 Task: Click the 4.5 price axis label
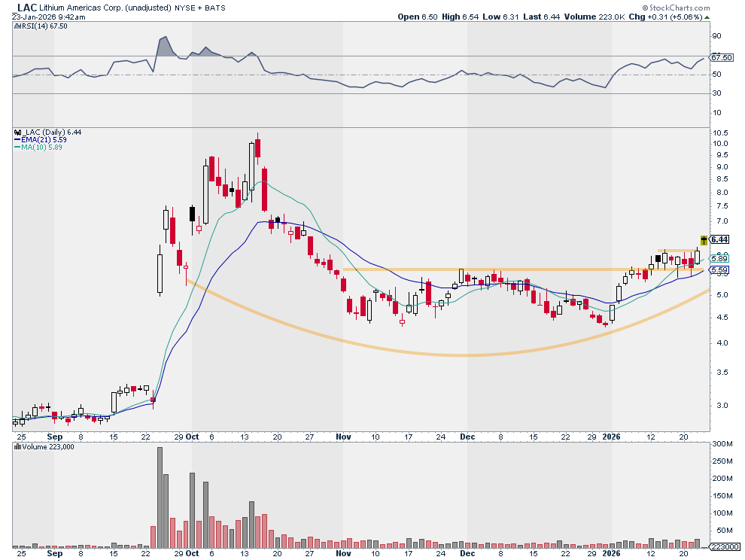coord(722,318)
